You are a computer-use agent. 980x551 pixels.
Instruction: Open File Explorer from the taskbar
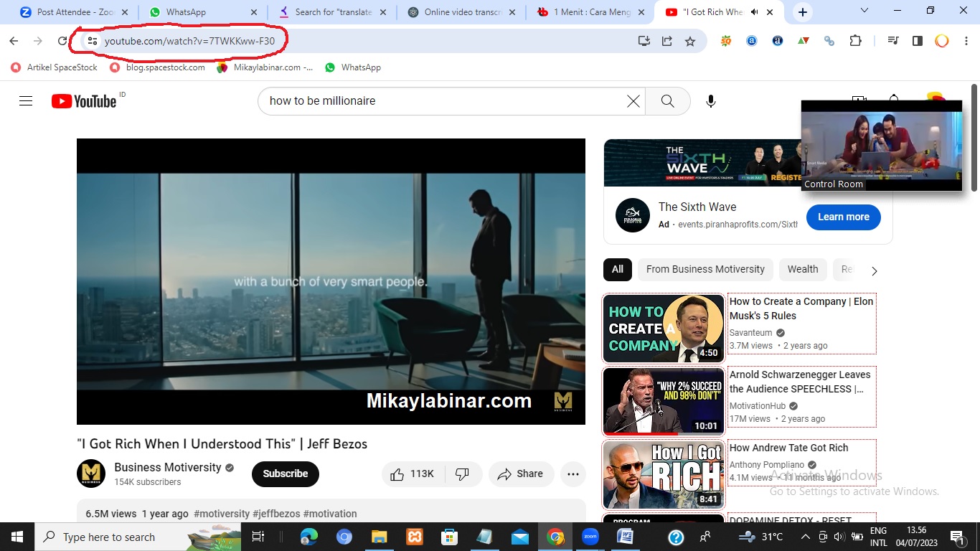(x=379, y=537)
